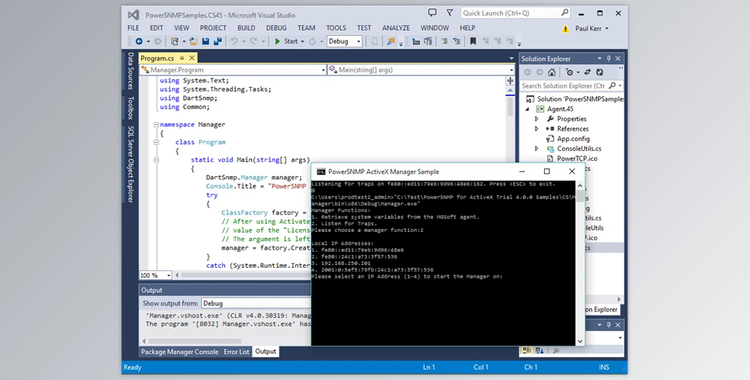Switch to the Error List tab

coord(237,352)
